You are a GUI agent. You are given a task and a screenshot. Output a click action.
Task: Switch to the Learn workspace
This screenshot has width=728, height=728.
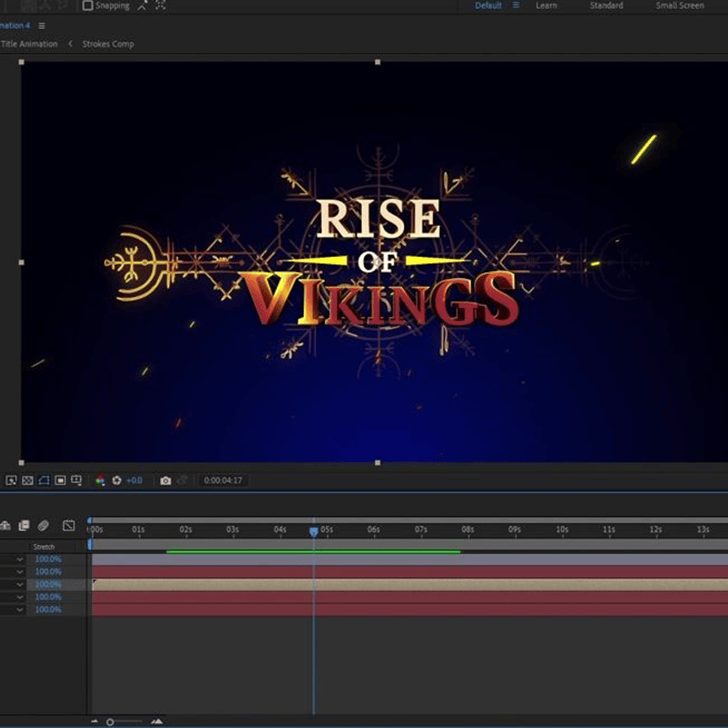(x=546, y=5)
